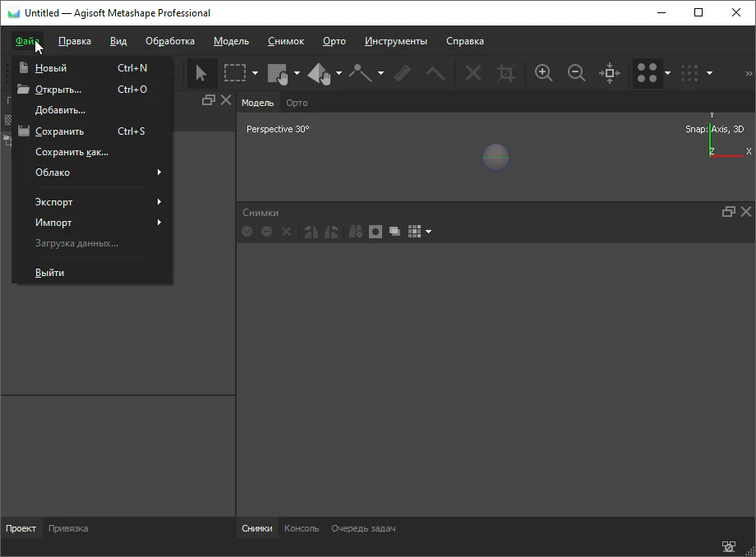Click the trackball sphere in model view
The image size is (756, 557).
coord(496,156)
